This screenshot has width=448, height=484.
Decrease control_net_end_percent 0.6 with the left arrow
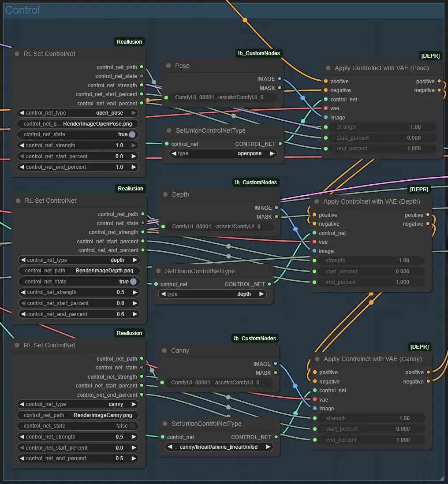pyautogui.click(x=23, y=314)
